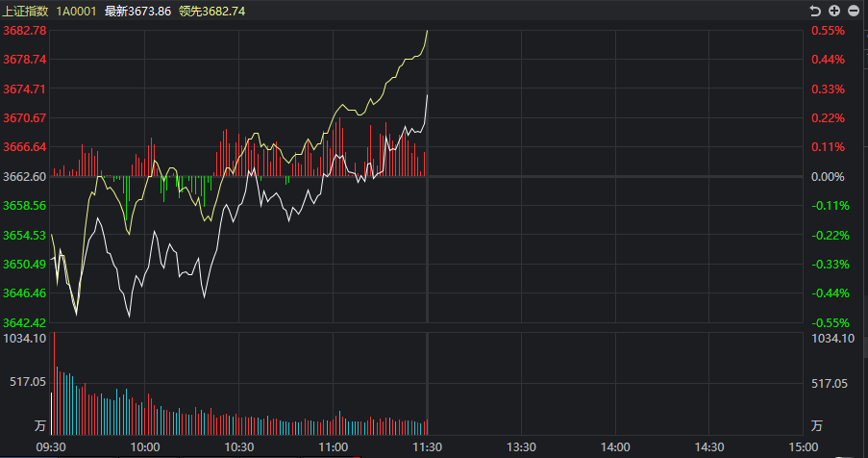Select the 09:30 time marker

coord(51,447)
